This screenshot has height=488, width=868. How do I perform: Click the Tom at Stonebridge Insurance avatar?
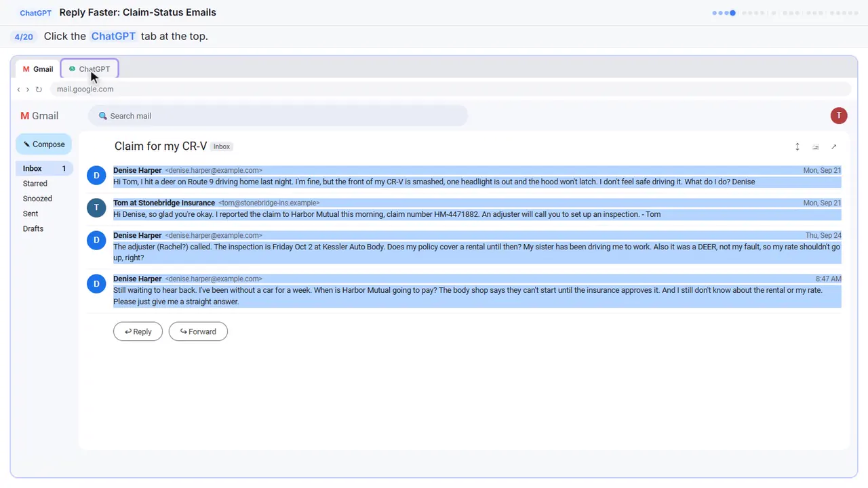[96, 208]
